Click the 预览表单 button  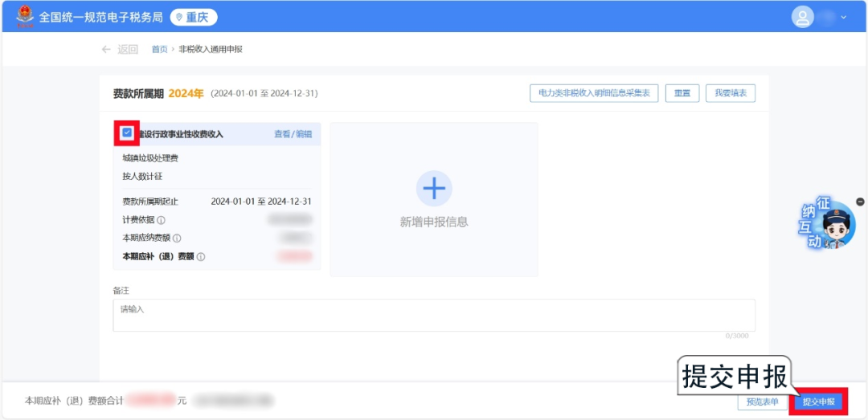coord(762,402)
